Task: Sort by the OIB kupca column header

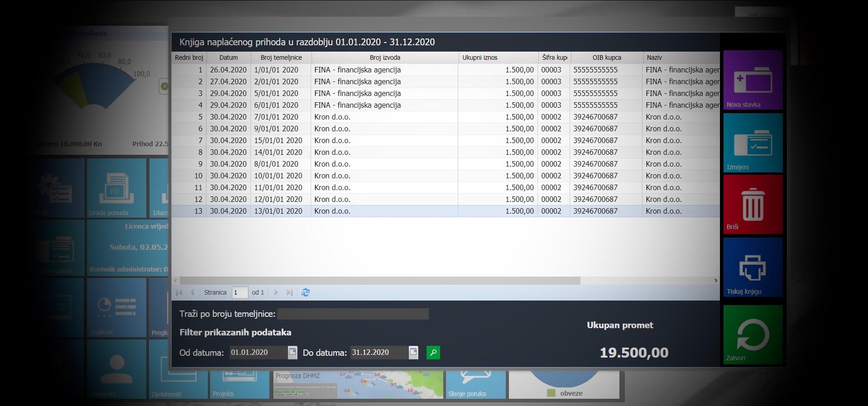Action: [607, 57]
